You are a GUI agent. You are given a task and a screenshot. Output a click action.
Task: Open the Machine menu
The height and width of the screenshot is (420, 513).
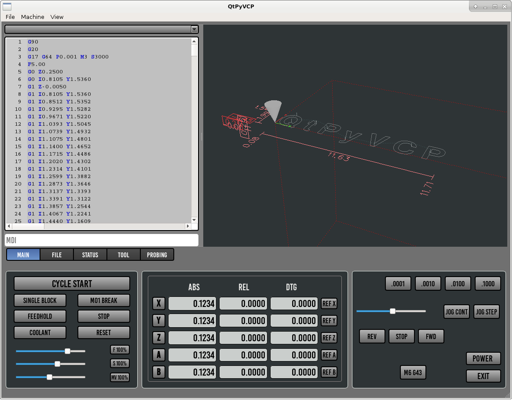(x=33, y=17)
